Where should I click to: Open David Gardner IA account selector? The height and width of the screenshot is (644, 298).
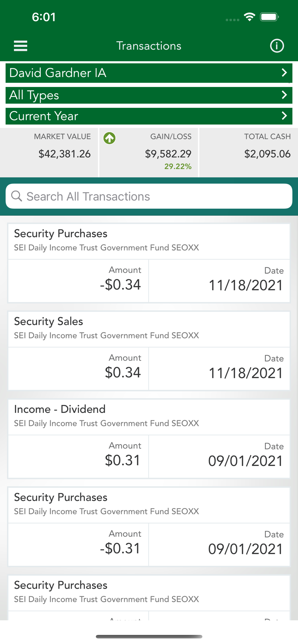tap(149, 73)
